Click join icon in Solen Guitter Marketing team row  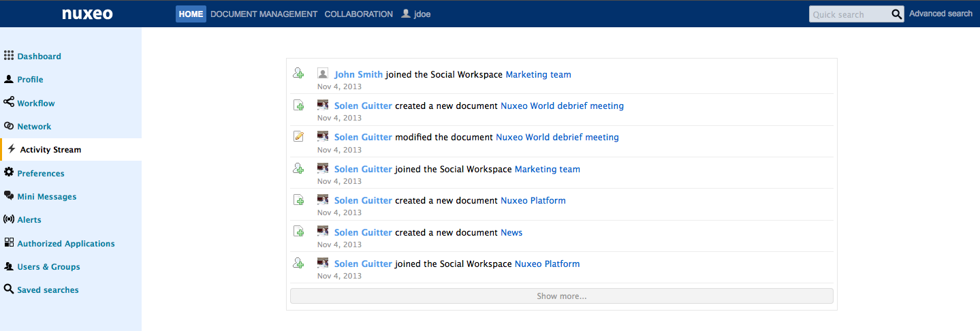(298, 168)
